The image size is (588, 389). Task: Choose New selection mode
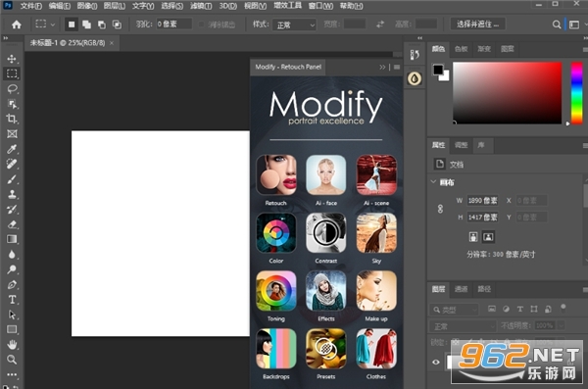click(72, 24)
